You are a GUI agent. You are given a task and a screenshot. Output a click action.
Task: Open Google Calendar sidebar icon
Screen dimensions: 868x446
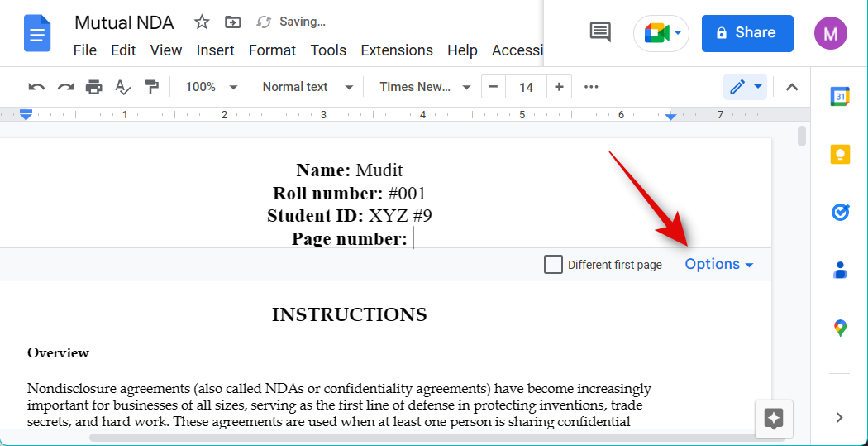(x=840, y=97)
